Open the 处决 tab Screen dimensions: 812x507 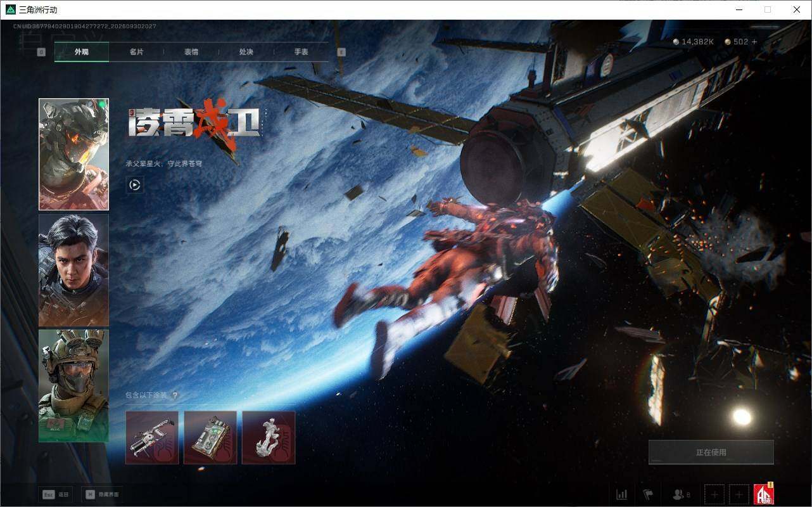[x=246, y=52]
